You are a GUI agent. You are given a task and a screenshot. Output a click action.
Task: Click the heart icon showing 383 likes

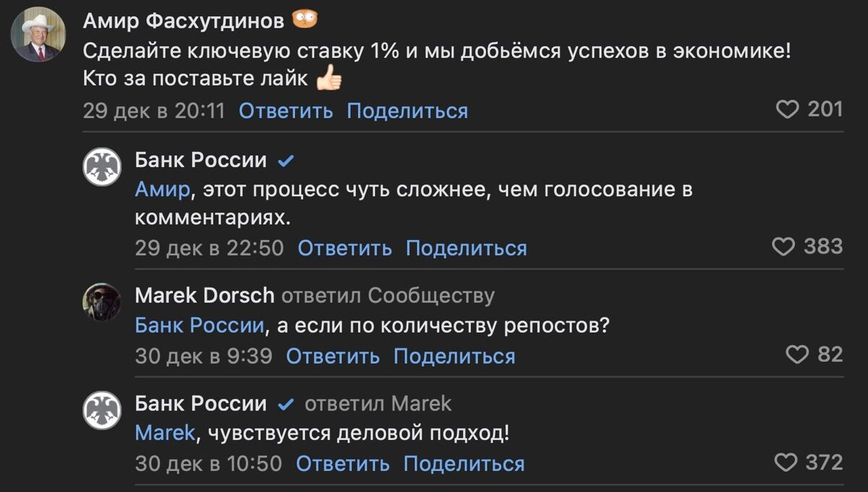point(783,247)
